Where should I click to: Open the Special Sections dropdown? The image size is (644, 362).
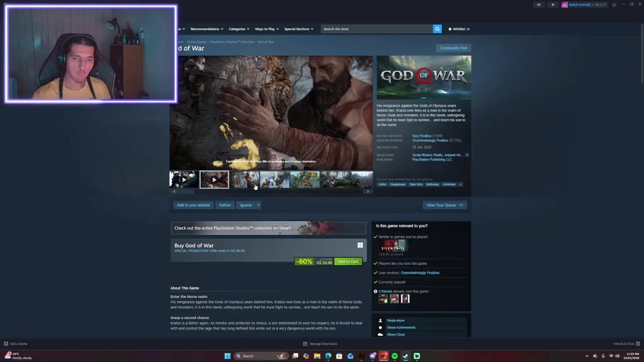[298, 29]
